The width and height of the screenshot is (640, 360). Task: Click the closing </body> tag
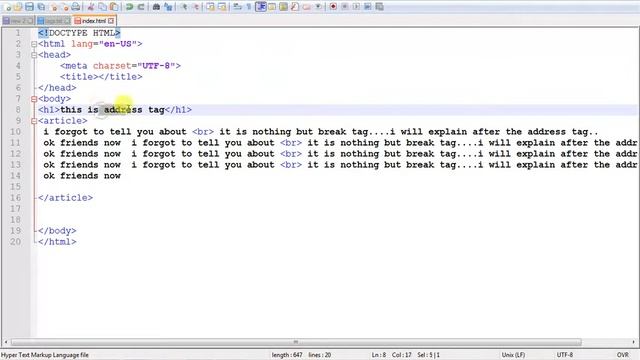tap(57, 231)
